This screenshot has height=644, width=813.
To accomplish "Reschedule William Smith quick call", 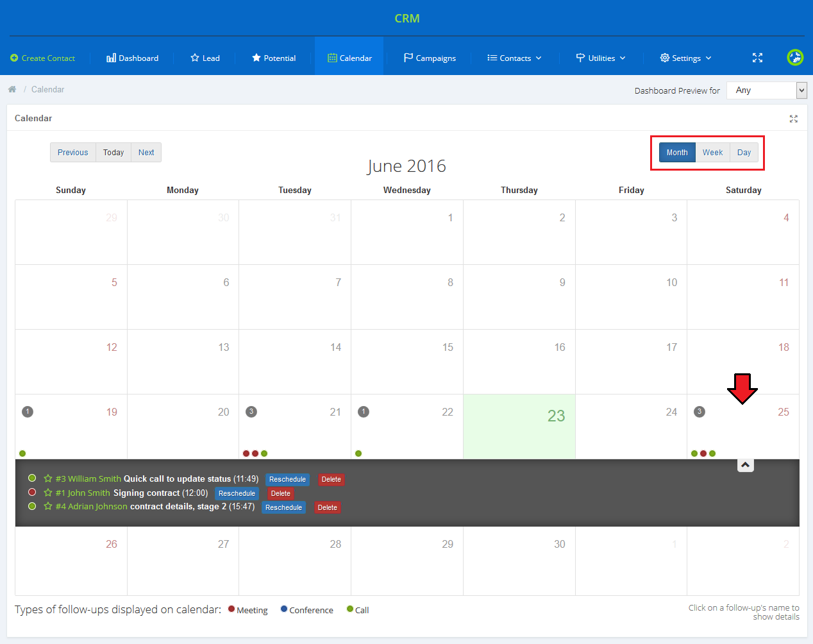I will coord(287,479).
